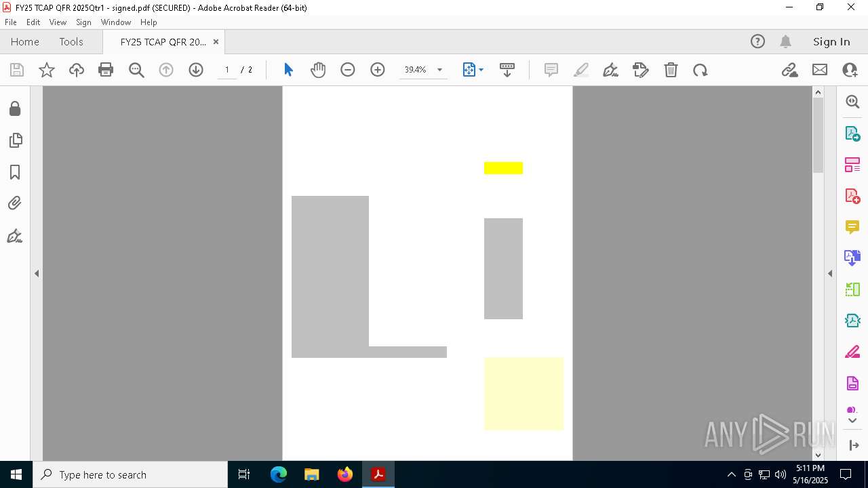868x488 pixels.
Task: Close the FY25 TCAP QFR document tab
Action: [216, 41]
